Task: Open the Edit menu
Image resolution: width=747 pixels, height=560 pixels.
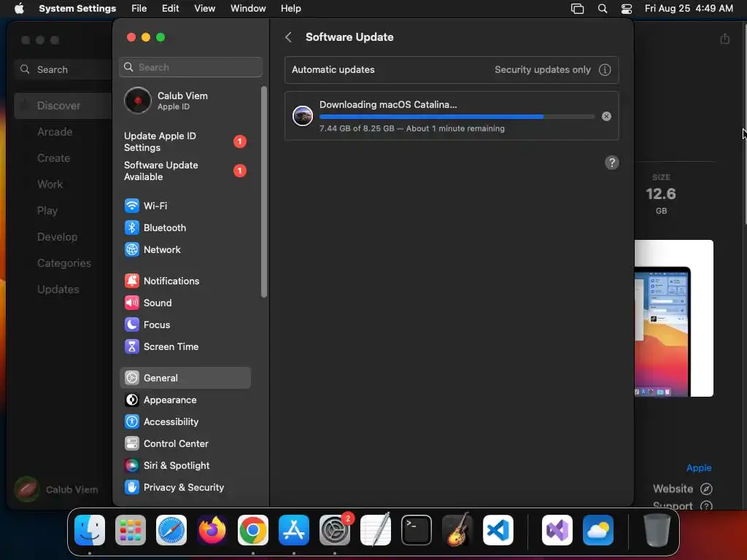Action: pyautogui.click(x=170, y=9)
